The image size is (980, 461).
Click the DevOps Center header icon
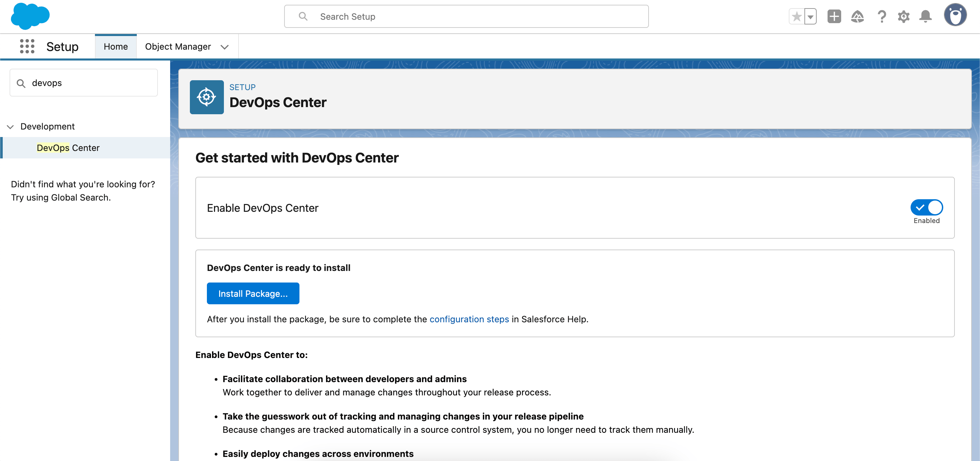(x=207, y=97)
